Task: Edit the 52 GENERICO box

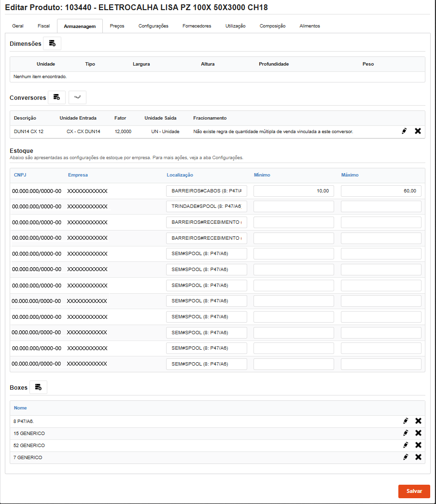Action: (x=406, y=445)
